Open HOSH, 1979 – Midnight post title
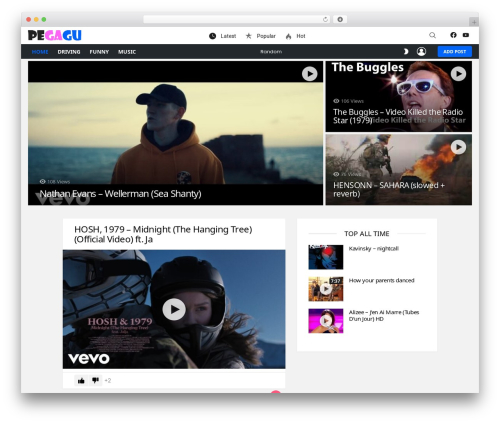Screen dimensions: 500x423 [163, 234]
